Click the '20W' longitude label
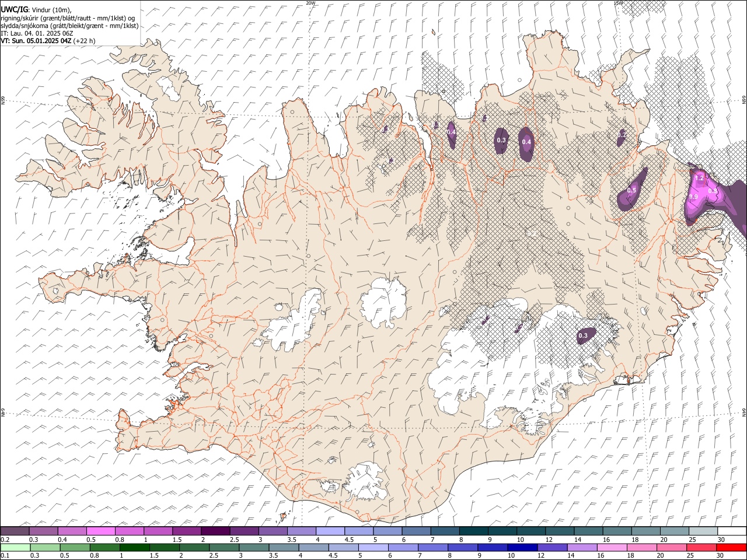The height and width of the screenshot is (560, 747). 311,3
